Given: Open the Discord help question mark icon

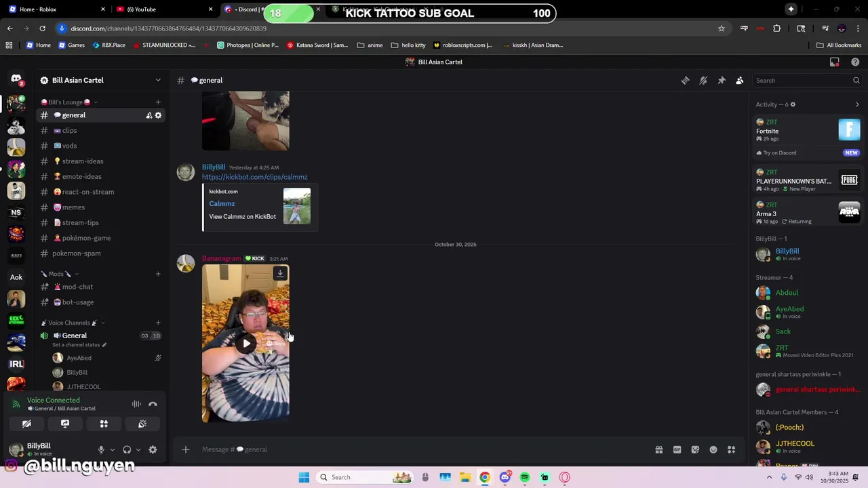Looking at the screenshot, I should pos(855,62).
